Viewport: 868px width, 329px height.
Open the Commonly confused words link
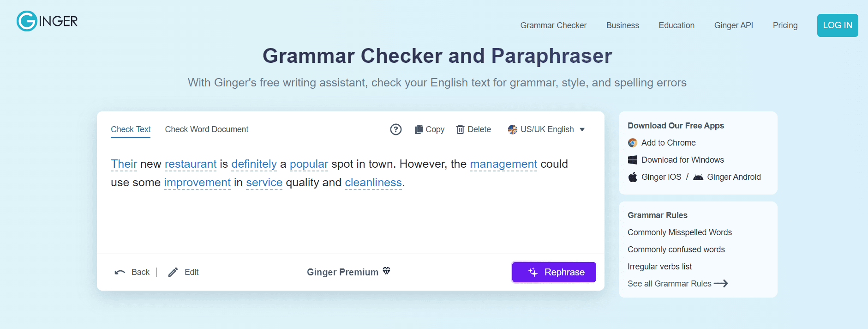[x=676, y=250]
